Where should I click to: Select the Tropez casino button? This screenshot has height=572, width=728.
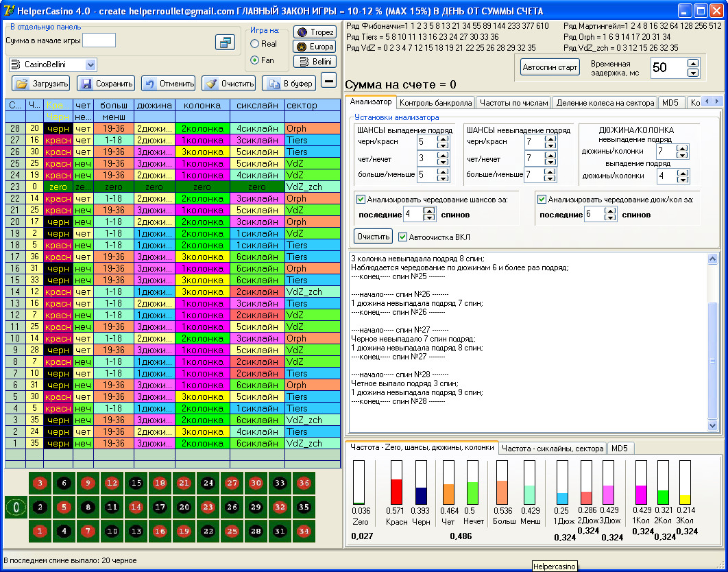[x=315, y=32]
